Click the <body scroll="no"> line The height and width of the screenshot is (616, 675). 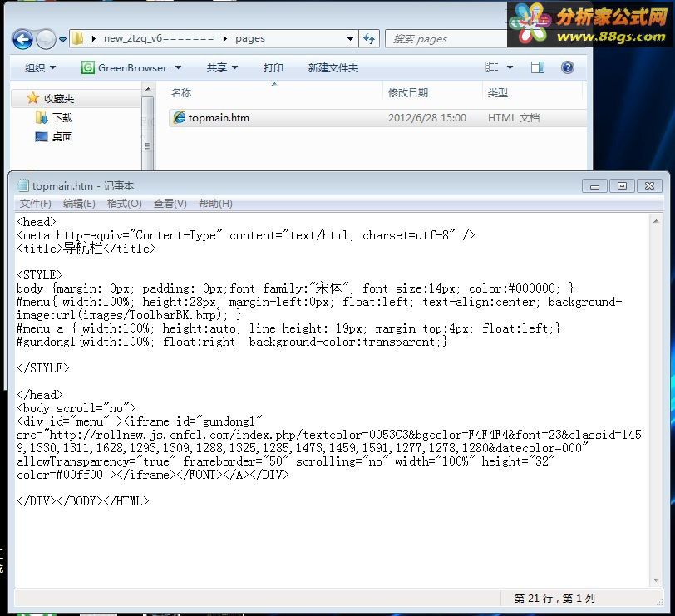click(x=76, y=408)
